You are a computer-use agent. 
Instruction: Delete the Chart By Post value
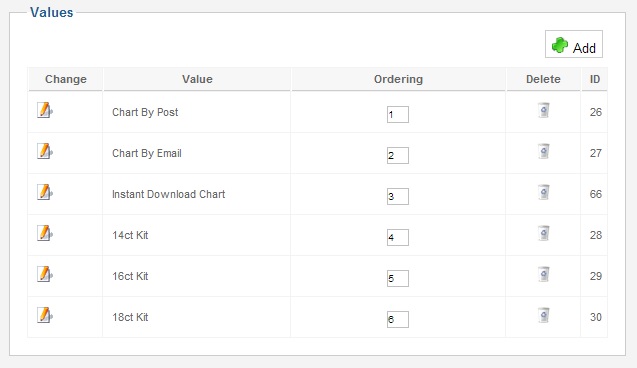(x=544, y=110)
